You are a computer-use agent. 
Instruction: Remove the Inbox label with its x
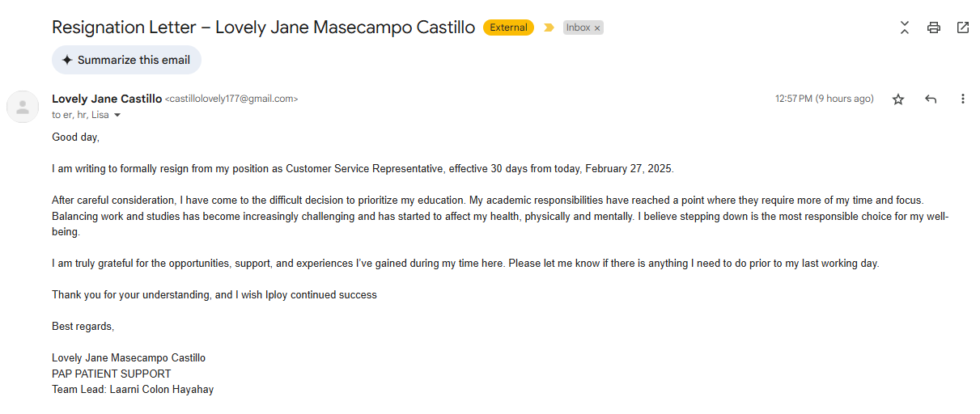coord(597,28)
